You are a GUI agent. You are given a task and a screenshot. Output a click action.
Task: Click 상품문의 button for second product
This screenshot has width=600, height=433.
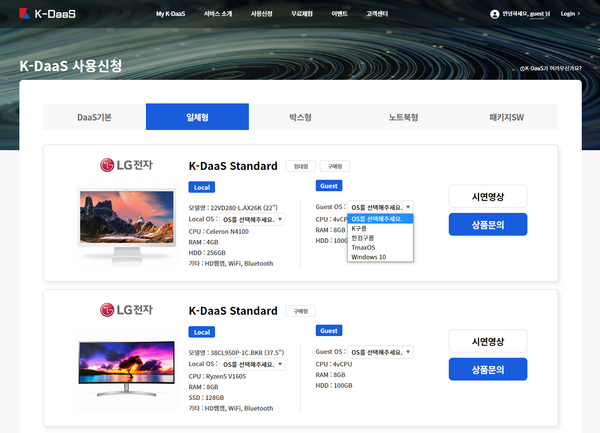click(x=488, y=369)
